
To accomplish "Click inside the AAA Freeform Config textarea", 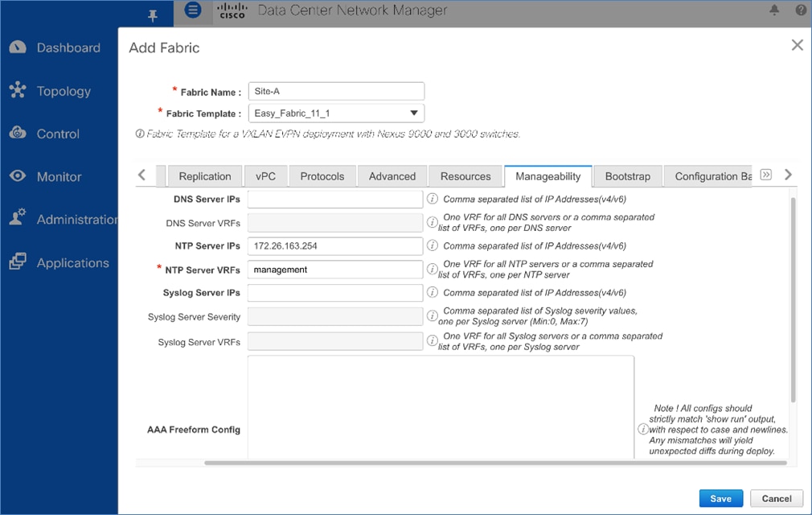I will pyautogui.click(x=441, y=407).
